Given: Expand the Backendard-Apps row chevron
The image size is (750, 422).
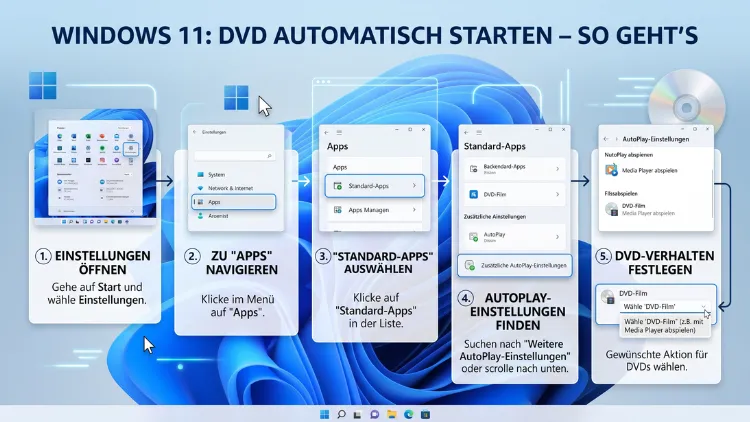Looking at the screenshot, I should 557,168.
